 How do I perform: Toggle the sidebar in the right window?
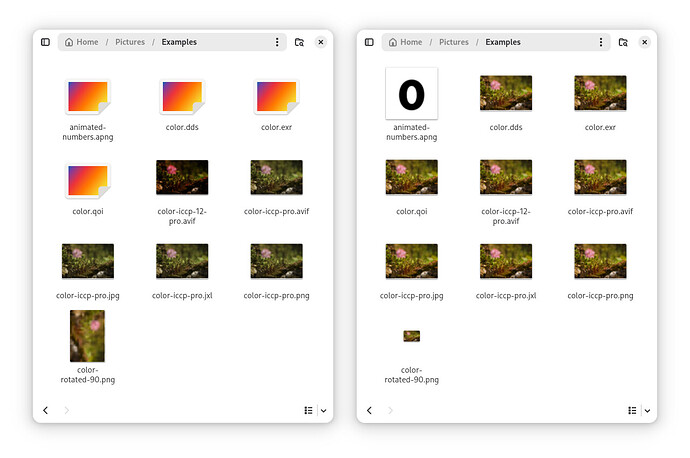point(369,42)
